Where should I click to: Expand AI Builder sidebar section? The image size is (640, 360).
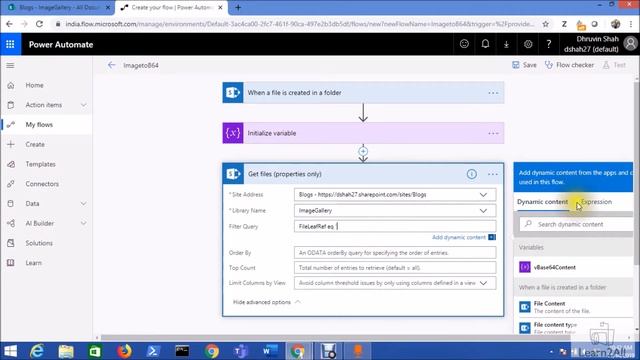click(84, 223)
